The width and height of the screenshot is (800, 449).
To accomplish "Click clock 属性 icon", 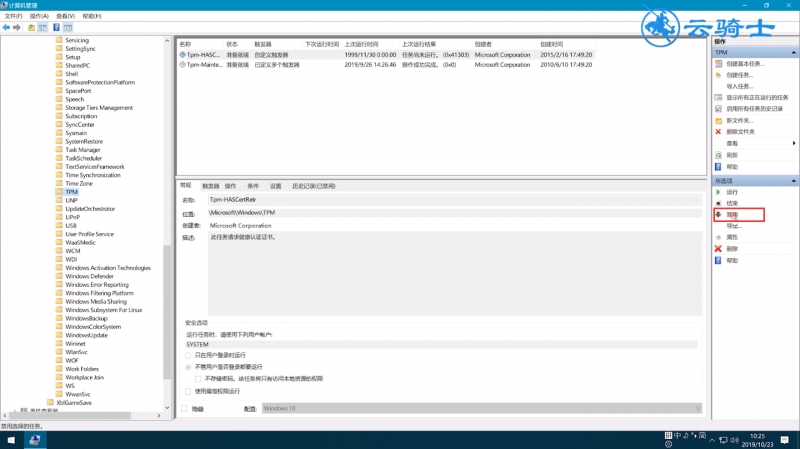I will pyautogui.click(x=718, y=237).
